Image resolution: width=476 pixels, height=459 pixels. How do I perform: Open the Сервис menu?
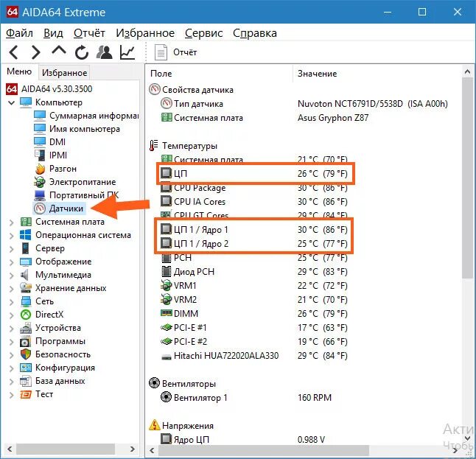click(x=203, y=32)
